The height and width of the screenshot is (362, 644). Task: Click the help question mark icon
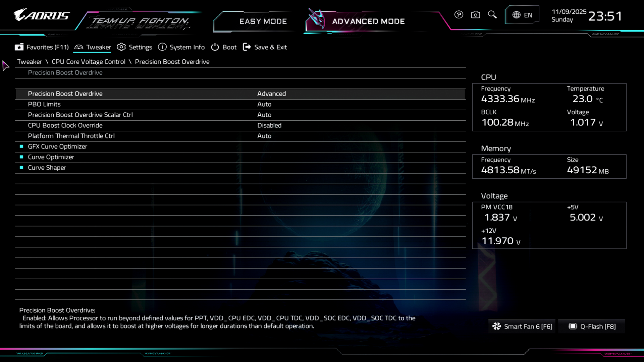tap(459, 15)
